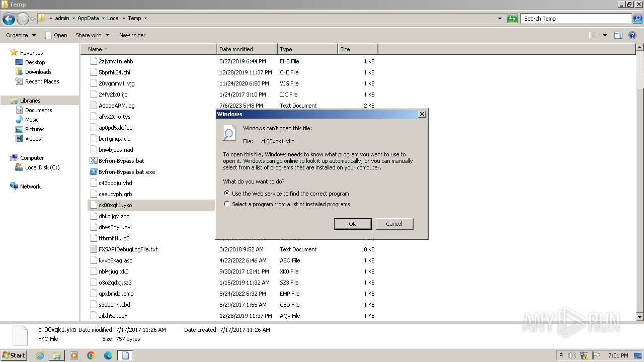Click OK in the Windows dialog
Image resolution: width=644 pixels, height=362 pixels.
[353, 224]
